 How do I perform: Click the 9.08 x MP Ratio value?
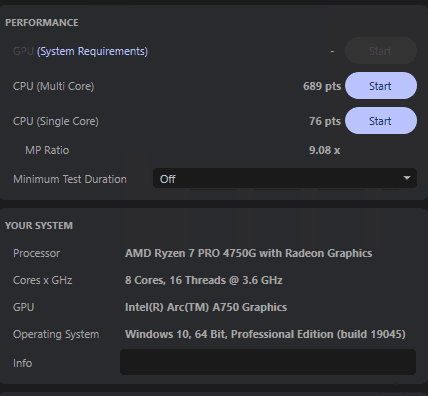[x=324, y=150]
